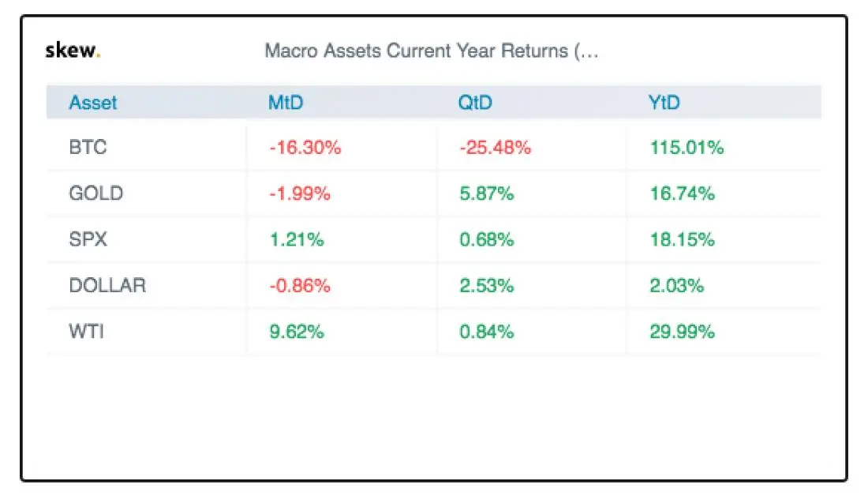
Task: Sort by the MtD column header
Action: pos(286,103)
